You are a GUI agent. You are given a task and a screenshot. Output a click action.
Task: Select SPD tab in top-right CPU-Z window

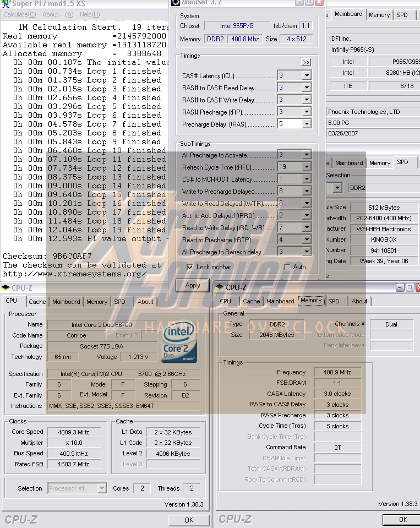(x=402, y=15)
